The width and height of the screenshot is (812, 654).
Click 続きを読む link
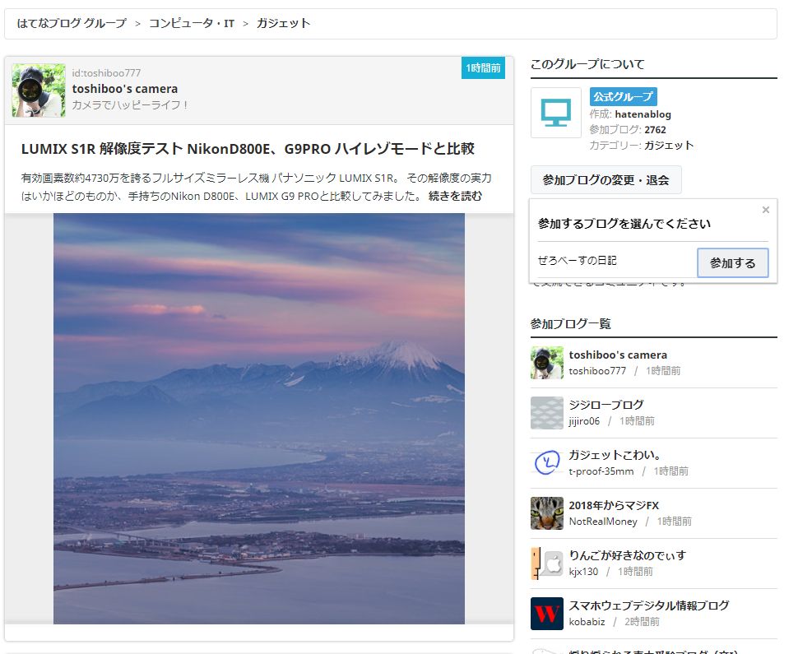455,197
